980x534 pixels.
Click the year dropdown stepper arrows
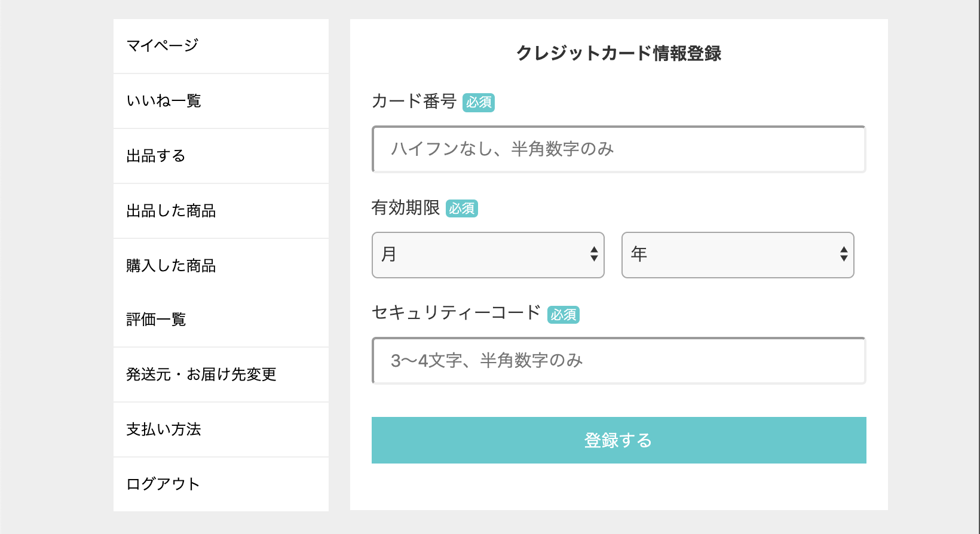pyautogui.click(x=843, y=255)
